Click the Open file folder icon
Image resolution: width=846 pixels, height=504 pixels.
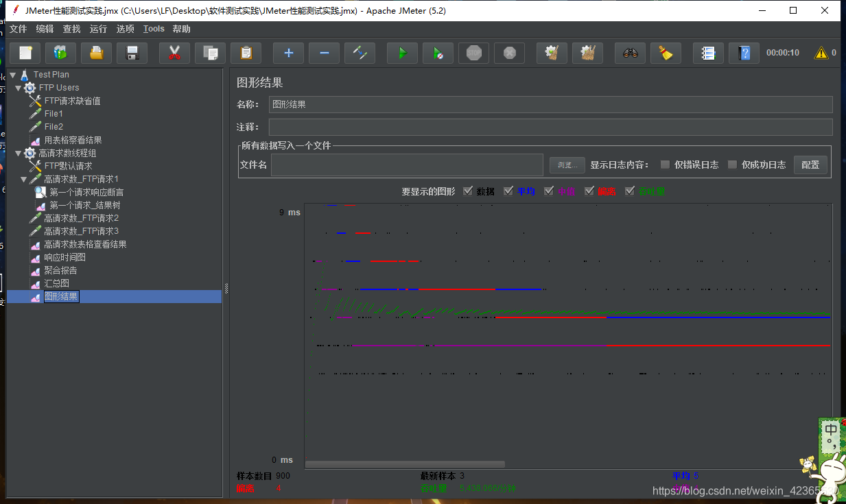pos(97,53)
